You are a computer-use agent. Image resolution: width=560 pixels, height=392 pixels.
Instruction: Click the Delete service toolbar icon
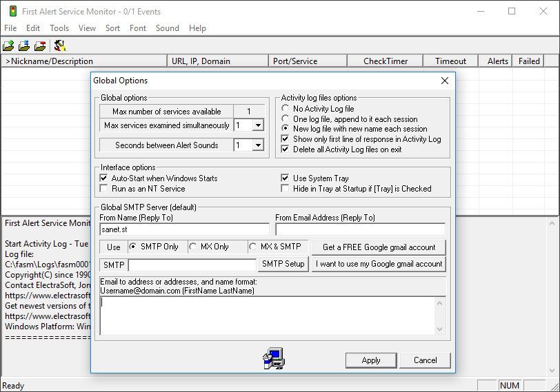pyautogui.click(x=41, y=46)
